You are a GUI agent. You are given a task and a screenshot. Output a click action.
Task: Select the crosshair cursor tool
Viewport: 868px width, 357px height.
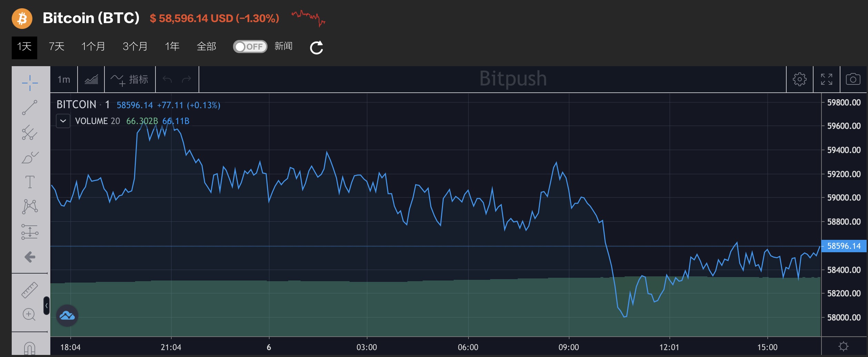click(x=30, y=83)
